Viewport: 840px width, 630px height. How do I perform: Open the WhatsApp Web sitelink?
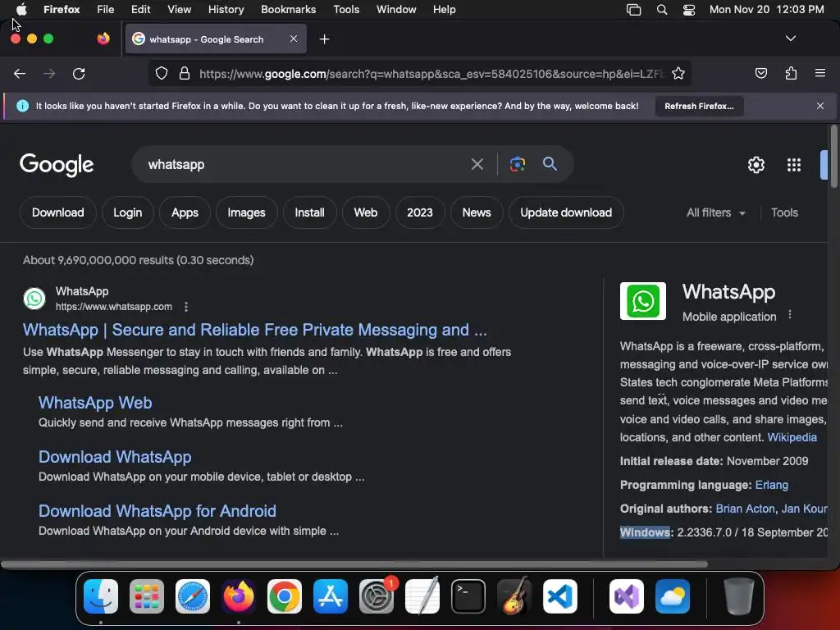click(x=95, y=403)
